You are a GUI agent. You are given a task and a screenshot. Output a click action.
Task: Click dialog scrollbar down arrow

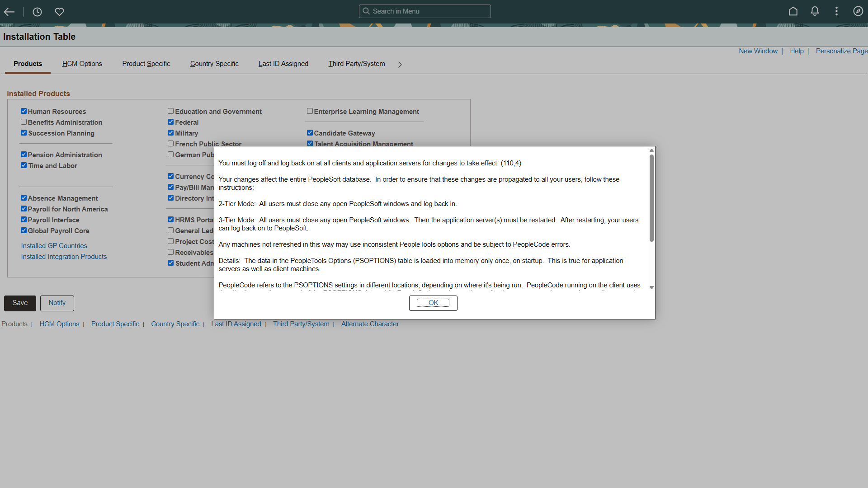tap(651, 288)
